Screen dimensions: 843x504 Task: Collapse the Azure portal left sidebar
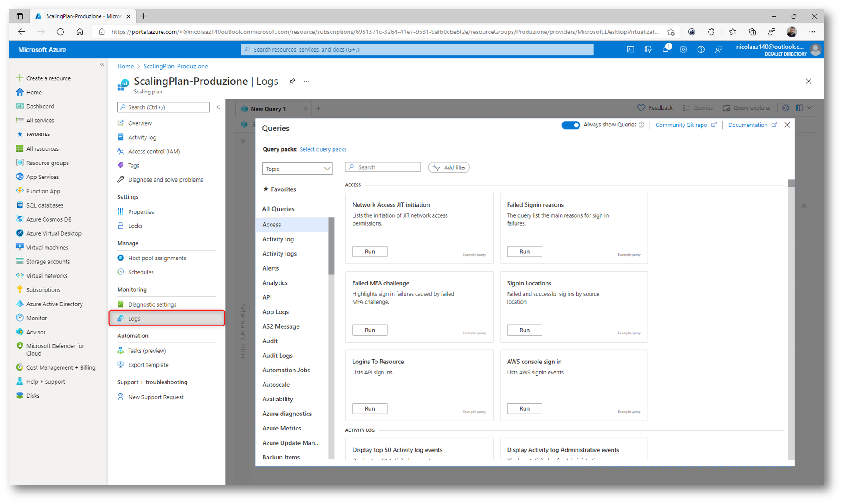pyautogui.click(x=102, y=64)
